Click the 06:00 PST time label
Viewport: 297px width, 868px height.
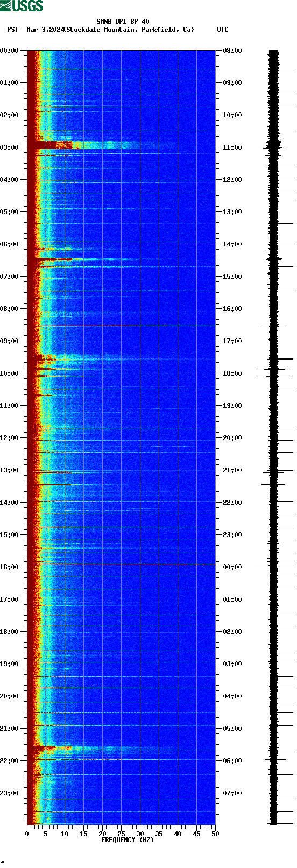click(10, 244)
